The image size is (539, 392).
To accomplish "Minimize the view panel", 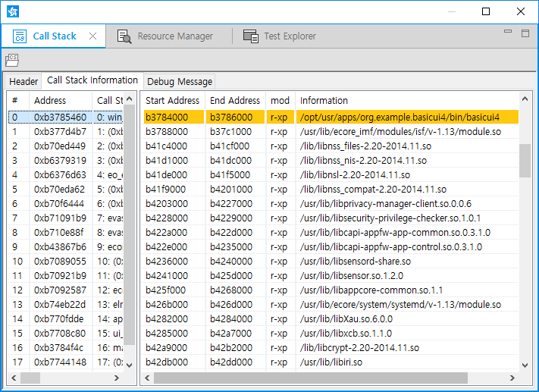I will click(x=509, y=33).
